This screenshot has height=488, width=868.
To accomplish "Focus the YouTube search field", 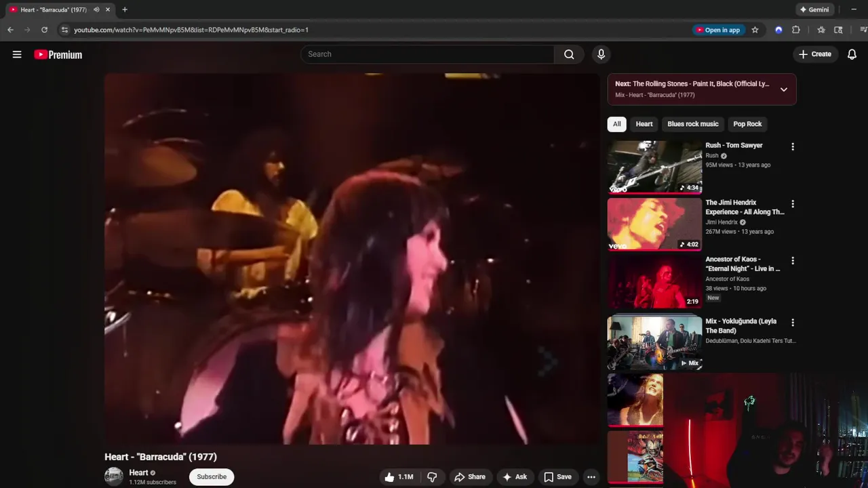I will coord(427,54).
